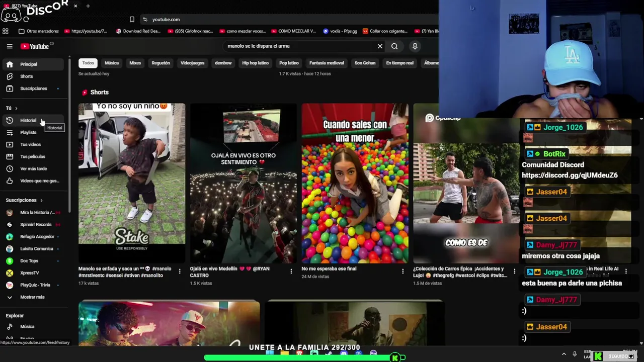Open options menu for Manolo se enfada short
The width and height of the screenshot is (644, 362).
(x=180, y=271)
